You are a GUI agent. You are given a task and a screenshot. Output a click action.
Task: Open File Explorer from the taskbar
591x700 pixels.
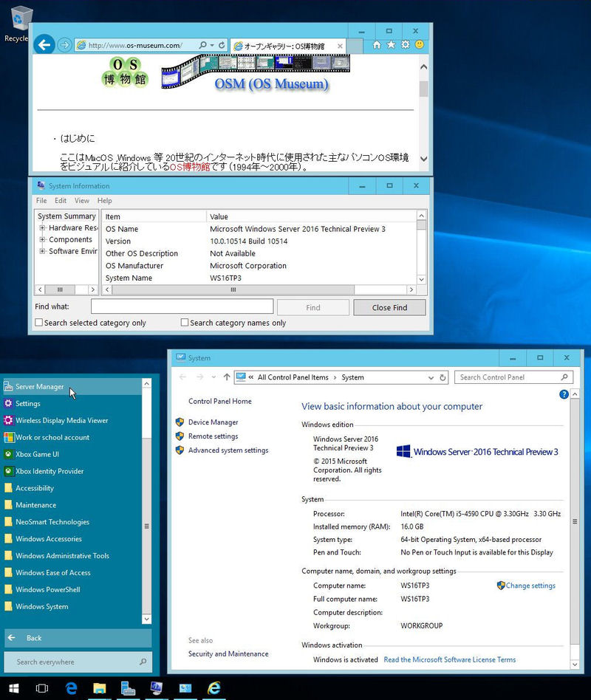100,688
